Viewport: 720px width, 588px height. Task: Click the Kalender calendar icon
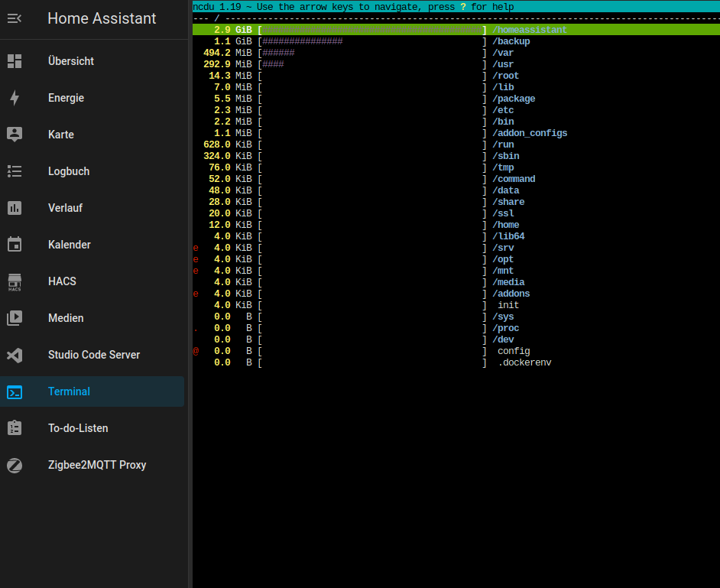[x=15, y=245]
